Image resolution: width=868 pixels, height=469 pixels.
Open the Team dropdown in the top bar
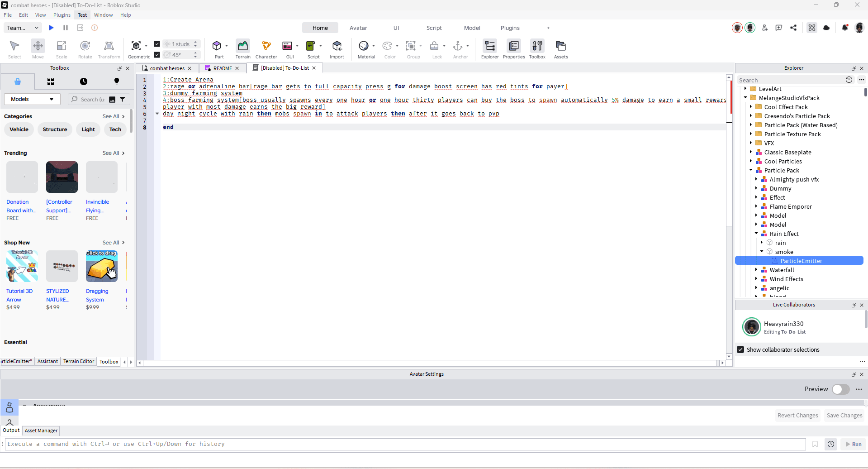coord(23,28)
